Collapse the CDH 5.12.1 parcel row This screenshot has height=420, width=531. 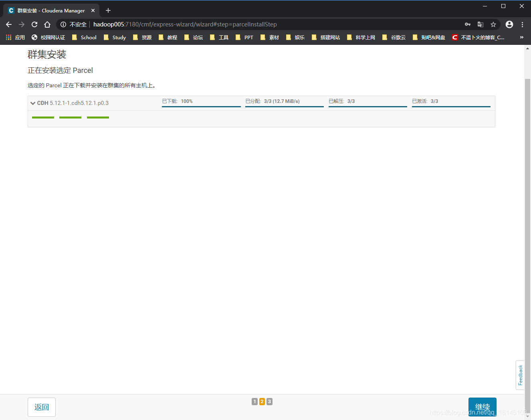tap(33, 103)
